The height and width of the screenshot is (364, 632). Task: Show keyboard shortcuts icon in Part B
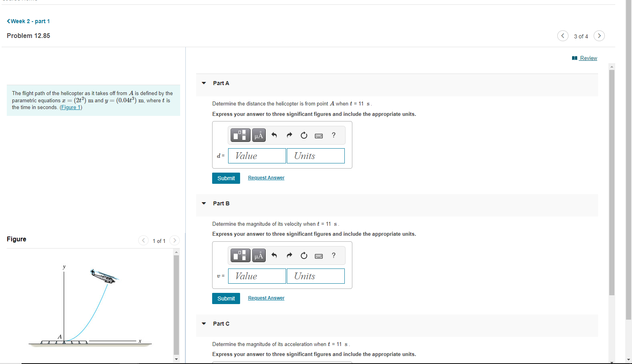319,256
